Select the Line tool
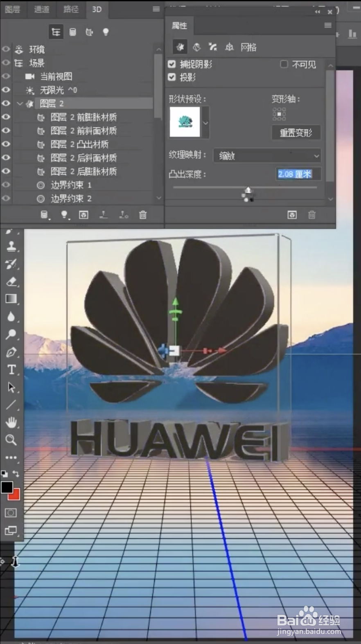 (x=11, y=405)
